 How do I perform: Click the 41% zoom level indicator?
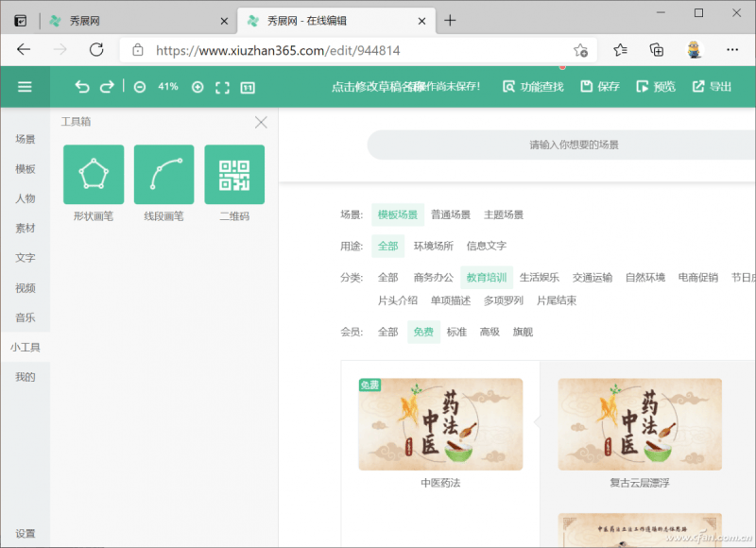tap(167, 86)
